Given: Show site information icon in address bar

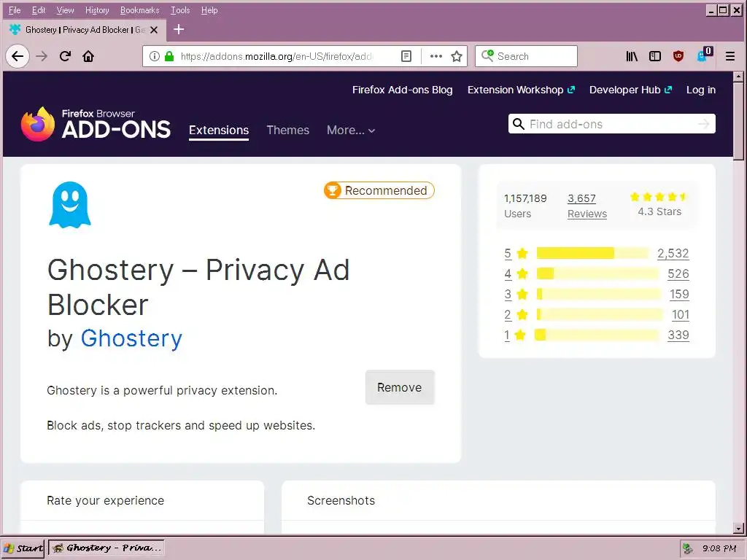Looking at the screenshot, I should tap(155, 56).
